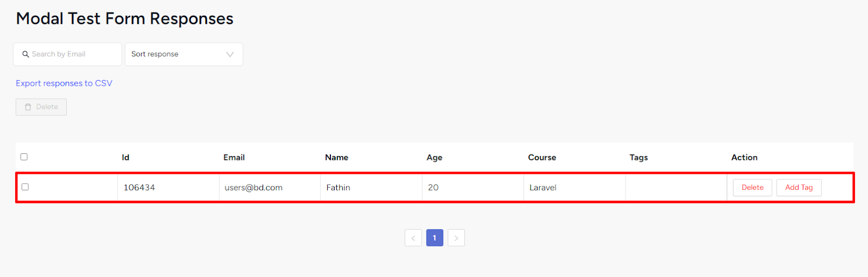The height and width of the screenshot is (277, 868).
Task: Open the Sort response dropdown
Action: [x=184, y=54]
